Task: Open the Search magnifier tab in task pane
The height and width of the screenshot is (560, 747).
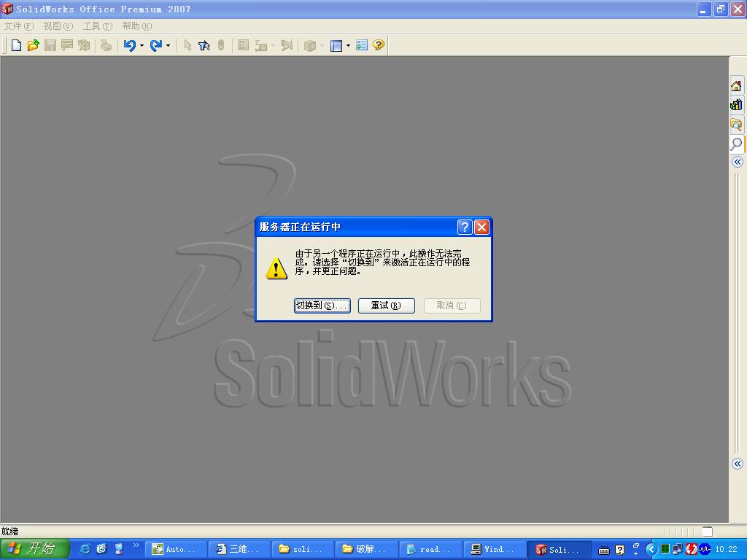Action: click(x=737, y=144)
